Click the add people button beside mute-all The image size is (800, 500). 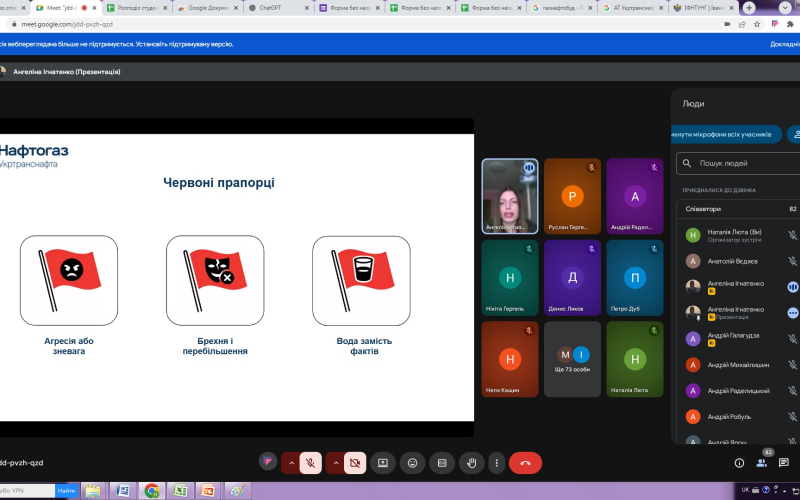794,134
